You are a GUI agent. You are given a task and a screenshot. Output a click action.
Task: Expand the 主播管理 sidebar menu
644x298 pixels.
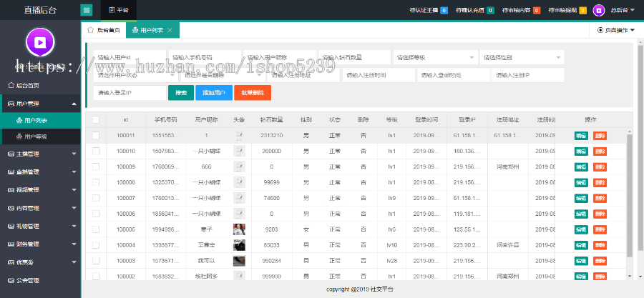(x=40, y=154)
